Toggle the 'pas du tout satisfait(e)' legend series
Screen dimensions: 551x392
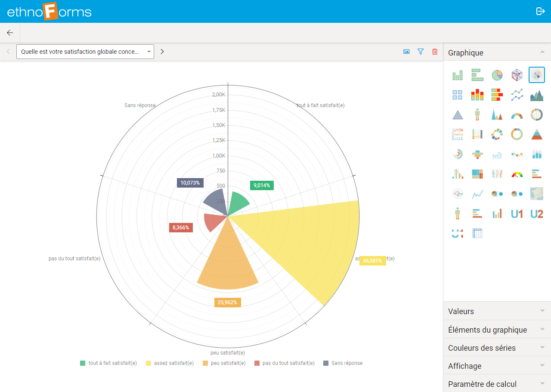click(x=285, y=363)
